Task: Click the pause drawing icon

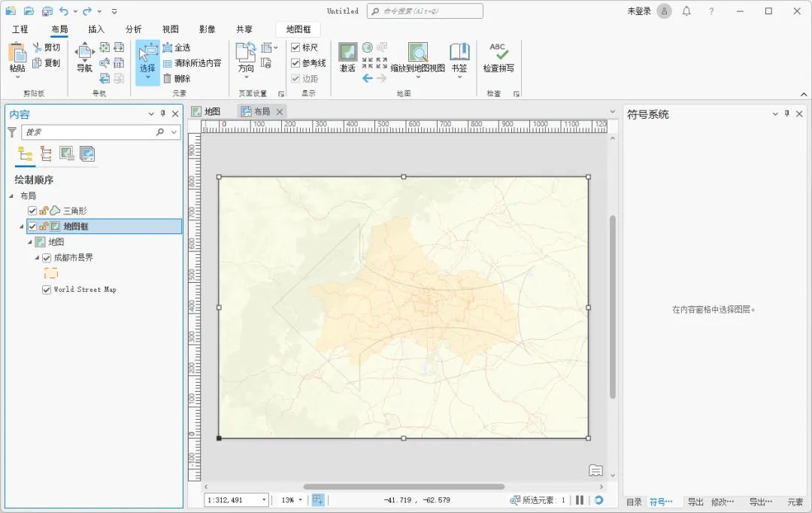Action: point(580,500)
